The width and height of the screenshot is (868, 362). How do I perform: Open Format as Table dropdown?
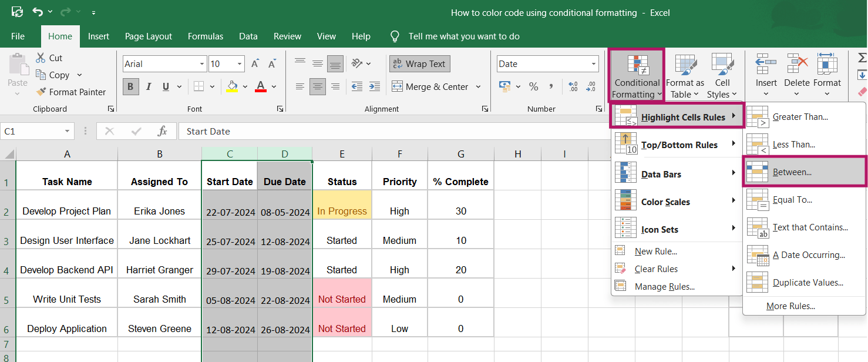[x=685, y=77]
